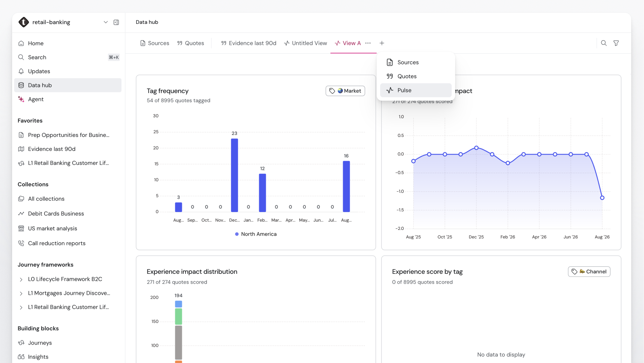Open the Market tag selector

coord(345,91)
